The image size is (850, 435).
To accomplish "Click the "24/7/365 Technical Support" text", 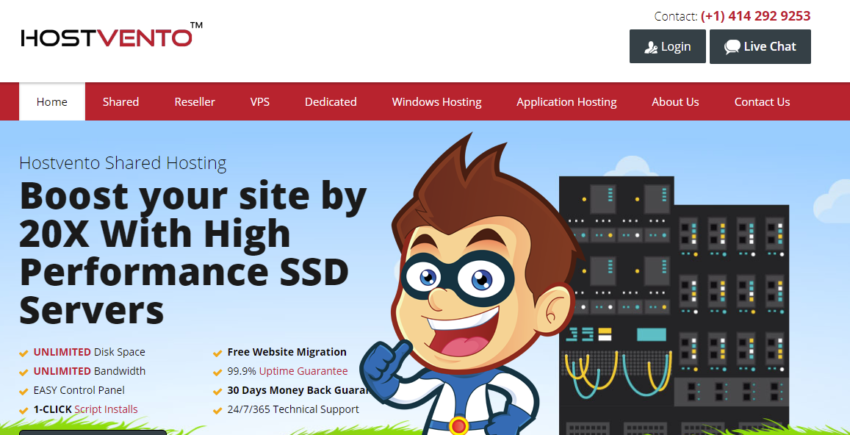I will [x=293, y=409].
